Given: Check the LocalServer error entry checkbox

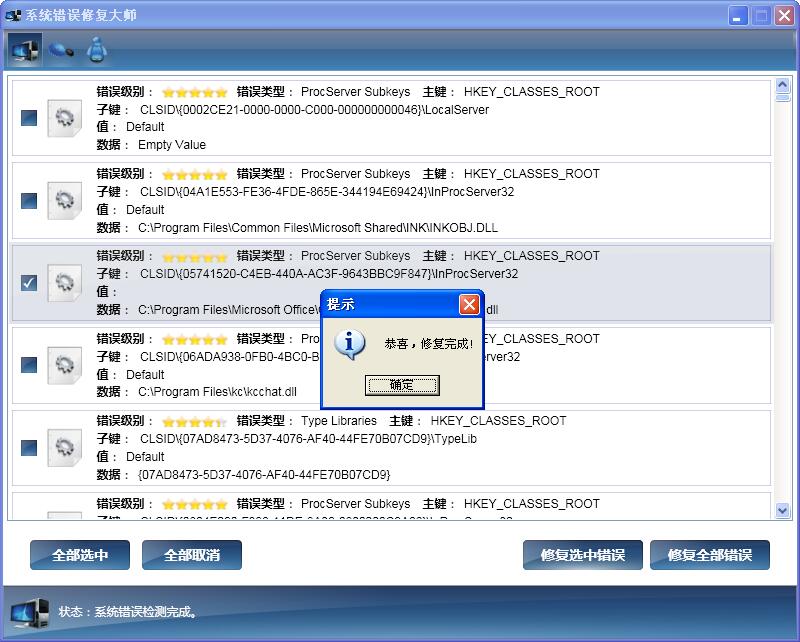Looking at the screenshot, I should 29,118.
